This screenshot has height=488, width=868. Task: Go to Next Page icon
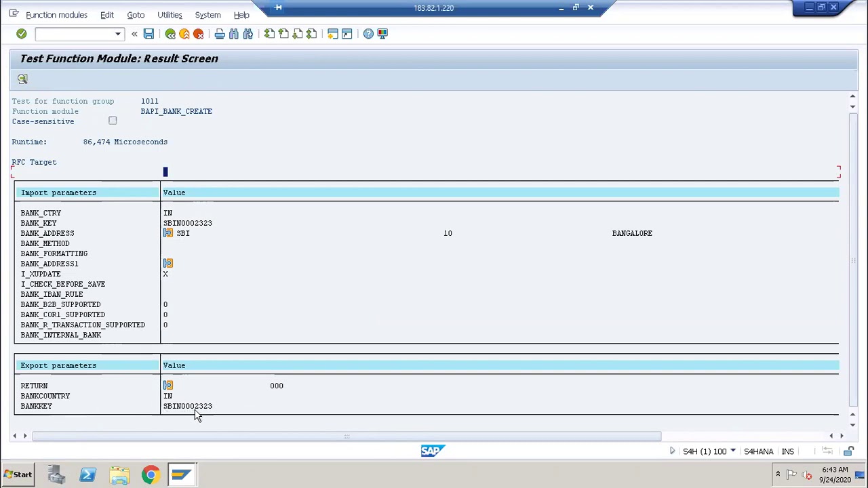(x=298, y=34)
